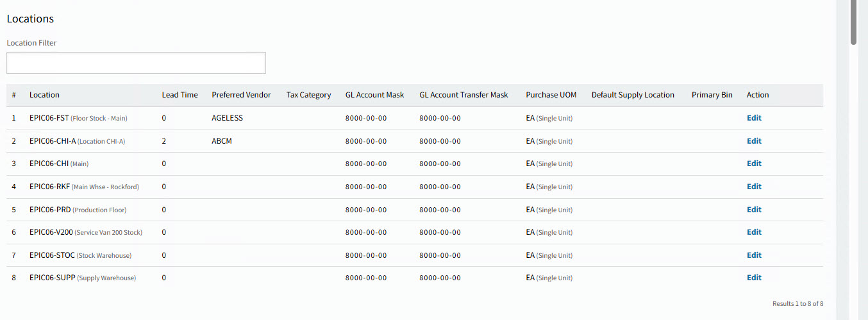Click GL Account Transfer Mask in EPIC06-SUPP row

(x=440, y=278)
